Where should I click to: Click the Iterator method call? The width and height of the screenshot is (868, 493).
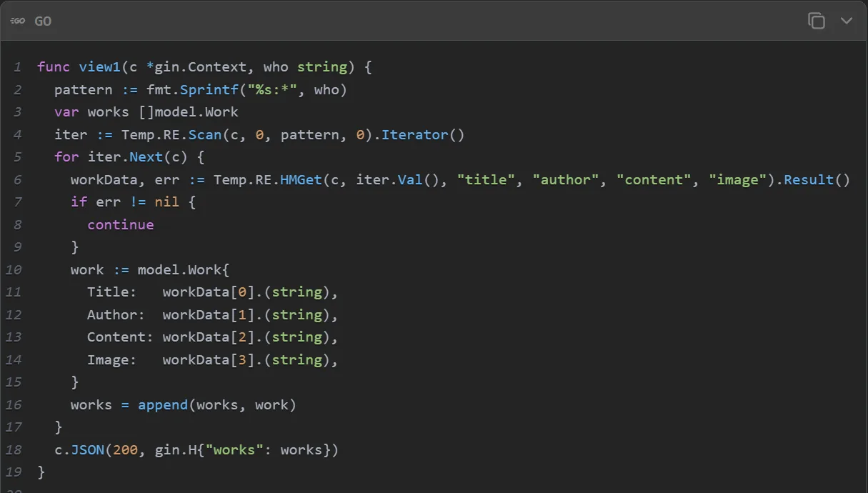coord(414,135)
